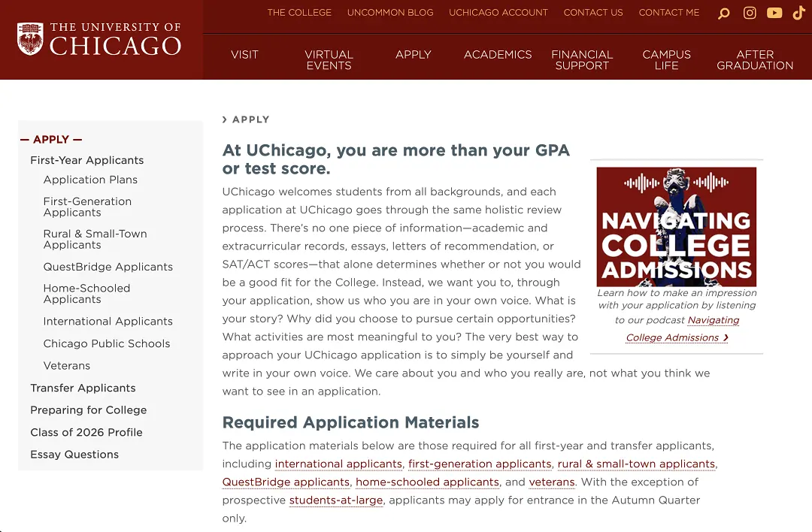Click the breadcrumb chevron before APPLY
This screenshot has height=532, width=812.
point(225,119)
